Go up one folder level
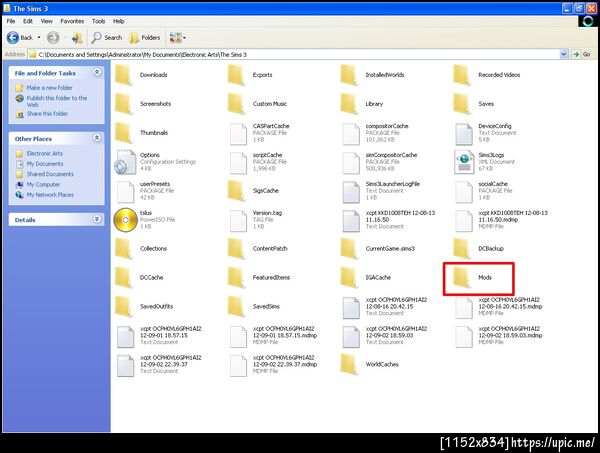Screen dimensions: 600x453 coord(77,37)
